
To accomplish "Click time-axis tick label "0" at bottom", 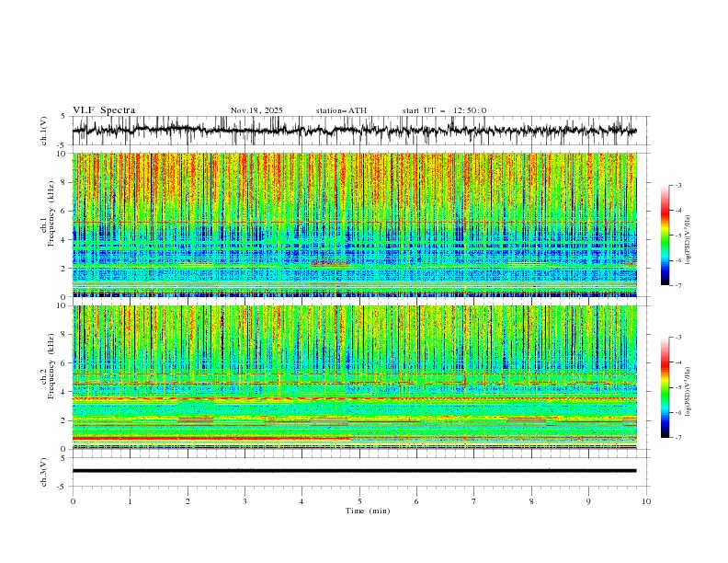I will [x=73, y=501].
